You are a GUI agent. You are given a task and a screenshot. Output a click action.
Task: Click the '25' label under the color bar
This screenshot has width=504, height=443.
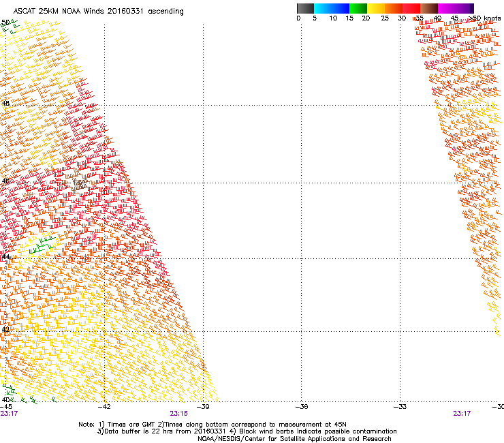[x=385, y=18]
